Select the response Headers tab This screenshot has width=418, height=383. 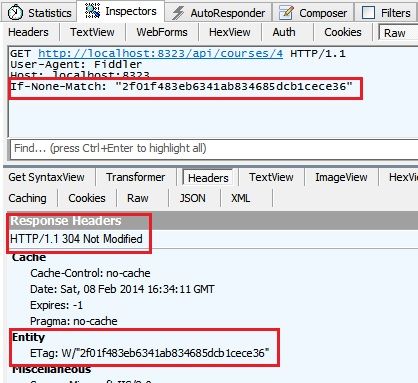click(x=208, y=178)
